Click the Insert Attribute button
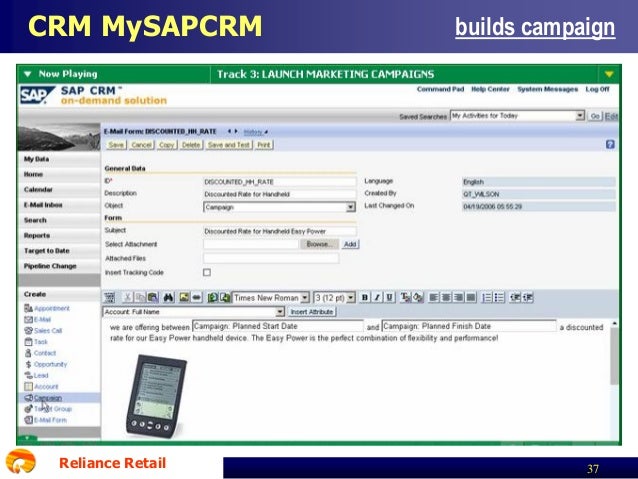638x479 pixels. point(312,312)
